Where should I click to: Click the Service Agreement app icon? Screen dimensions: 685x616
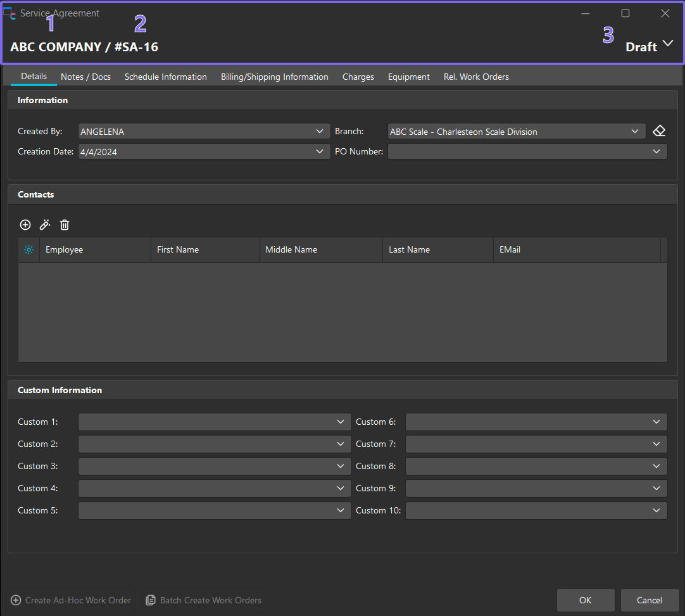[x=9, y=13]
